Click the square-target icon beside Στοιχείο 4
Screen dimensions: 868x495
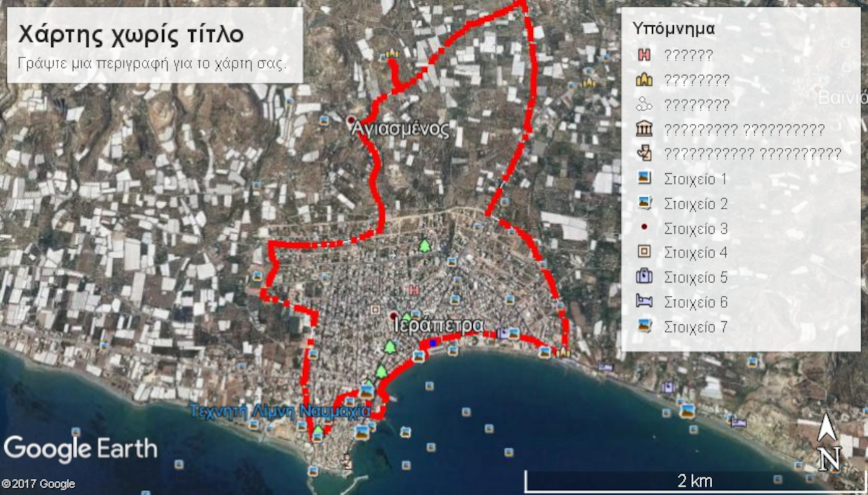644,252
